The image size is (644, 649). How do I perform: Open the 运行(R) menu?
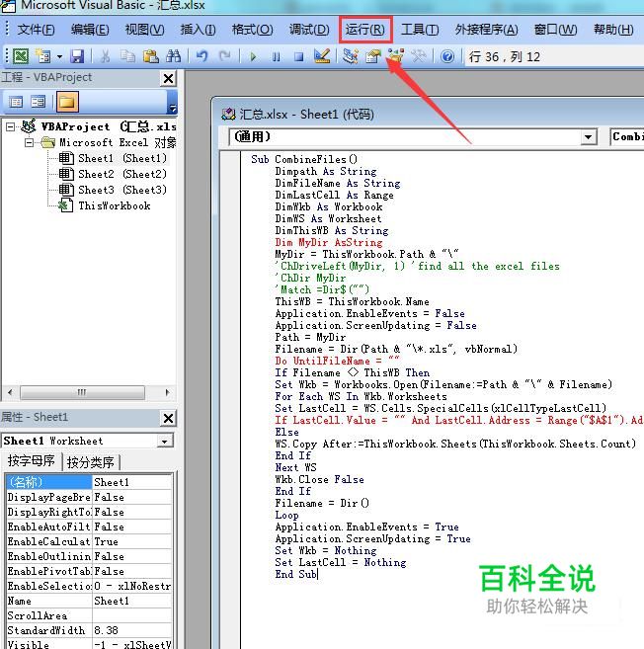(x=365, y=30)
